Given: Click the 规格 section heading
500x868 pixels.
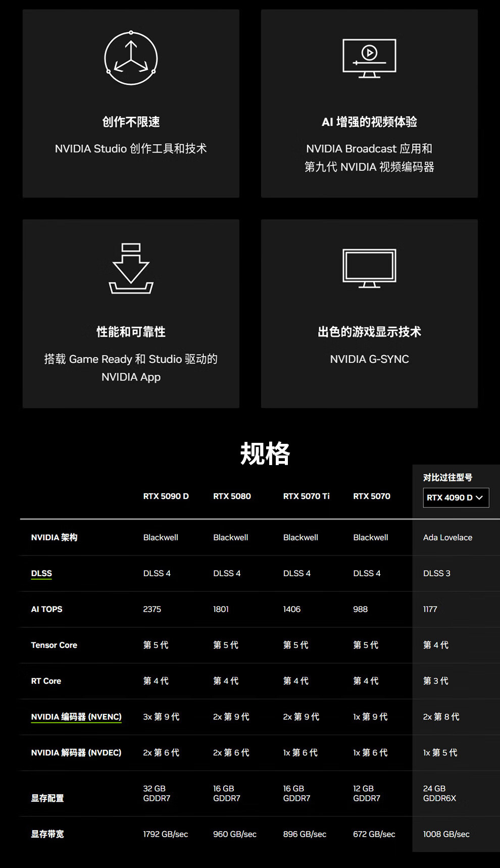Looking at the screenshot, I should click(x=265, y=453).
